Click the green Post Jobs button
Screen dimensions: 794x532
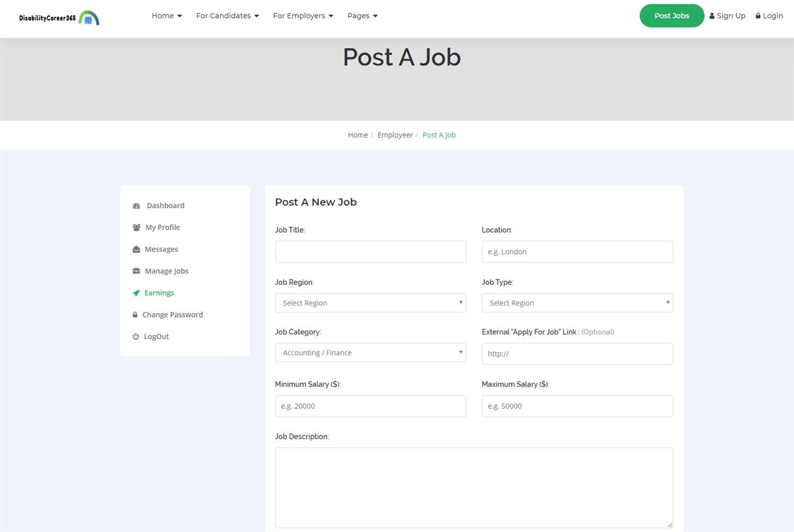pos(671,16)
